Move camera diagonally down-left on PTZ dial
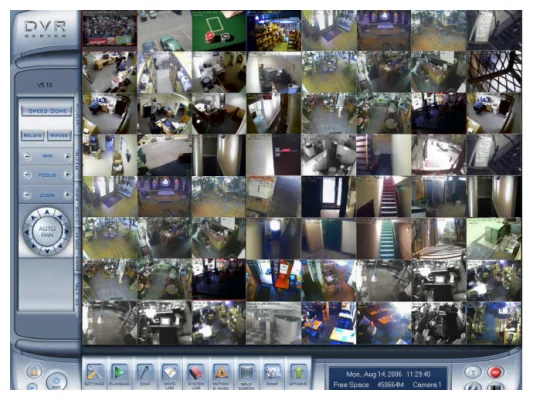 (34, 245)
